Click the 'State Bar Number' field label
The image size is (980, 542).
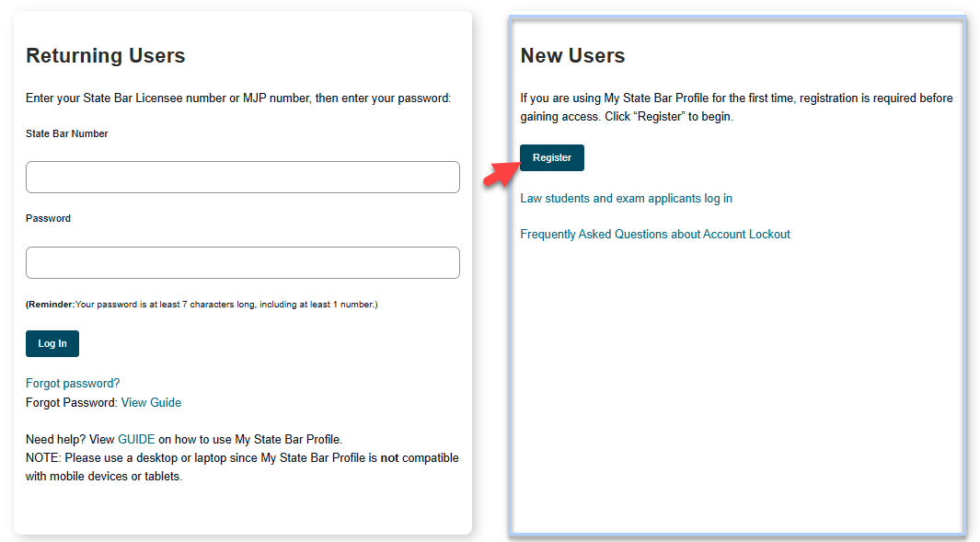pos(66,133)
